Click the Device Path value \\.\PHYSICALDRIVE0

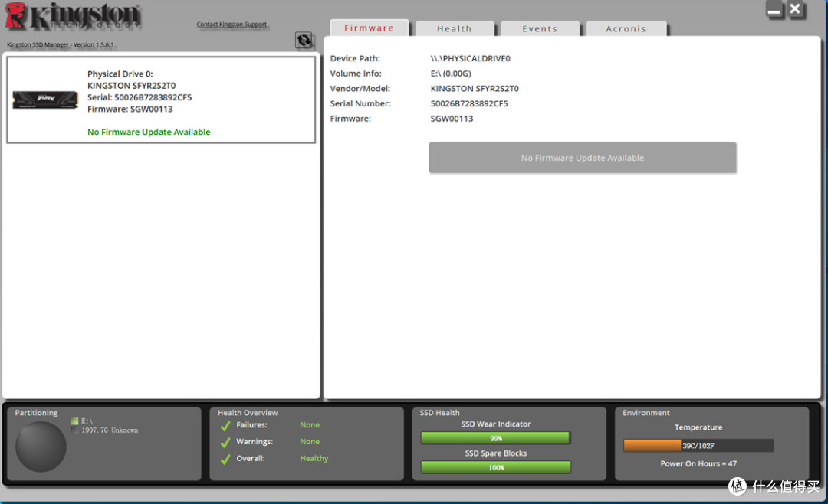(471, 58)
